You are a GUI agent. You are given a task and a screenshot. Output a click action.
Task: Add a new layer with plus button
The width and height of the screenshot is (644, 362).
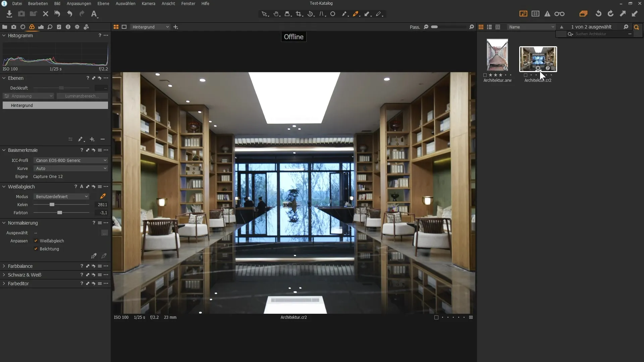point(92,139)
